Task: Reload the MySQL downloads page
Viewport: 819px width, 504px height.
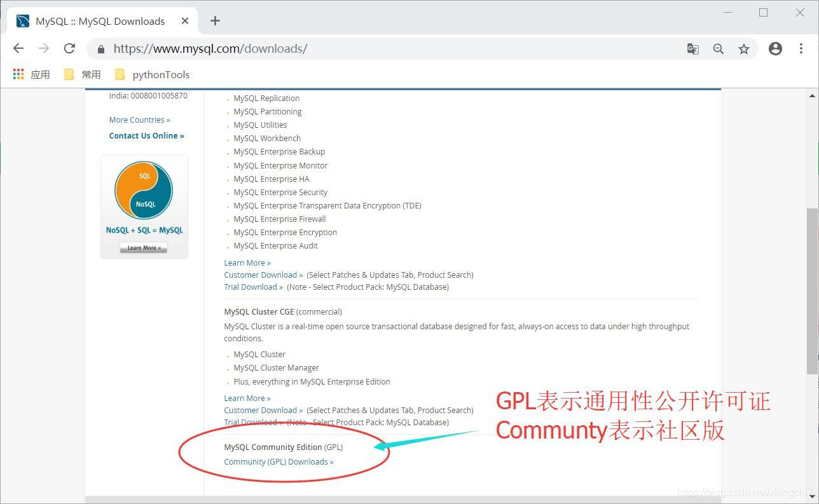Action: click(x=70, y=48)
